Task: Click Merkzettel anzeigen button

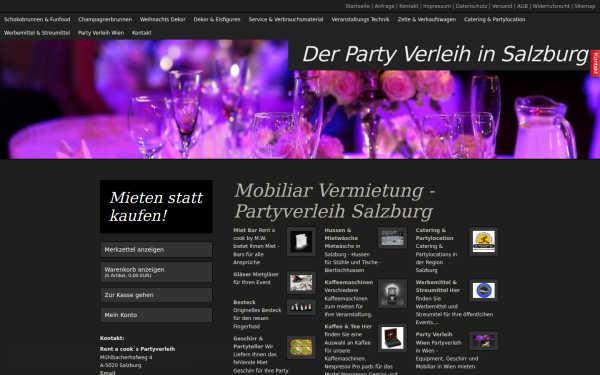Action: (x=156, y=249)
